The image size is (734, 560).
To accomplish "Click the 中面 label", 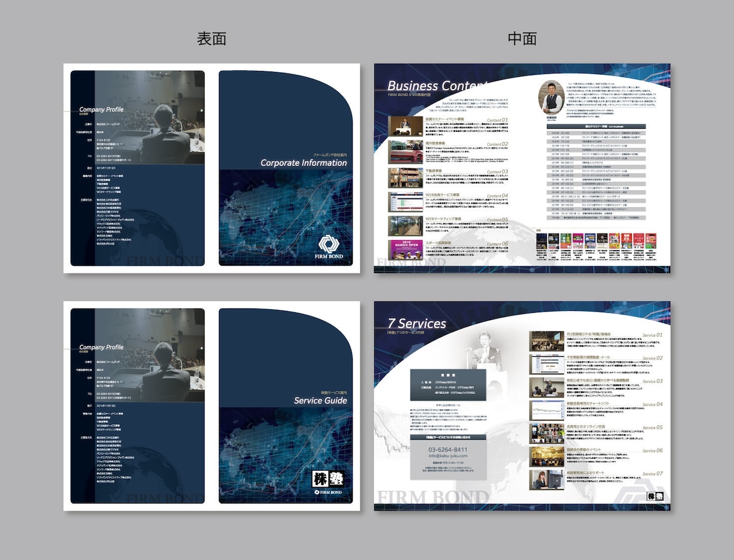I will pyautogui.click(x=522, y=39).
